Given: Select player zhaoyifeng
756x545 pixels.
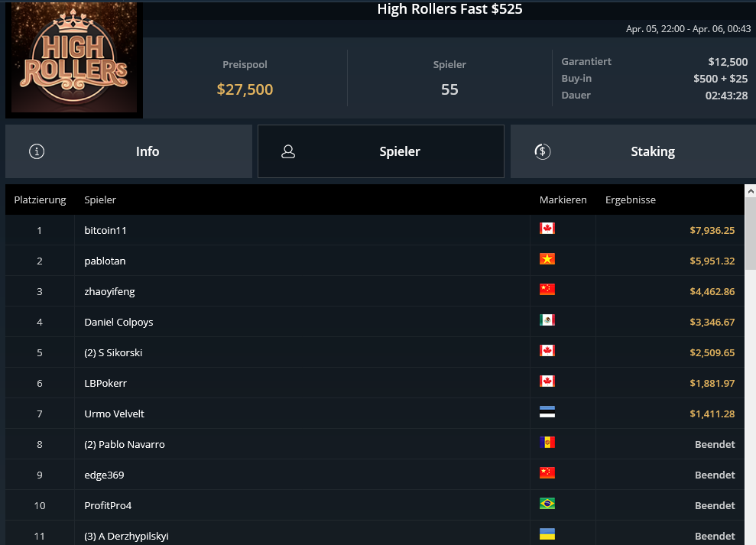Looking at the screenshot, I should click(x=109, y=292).
